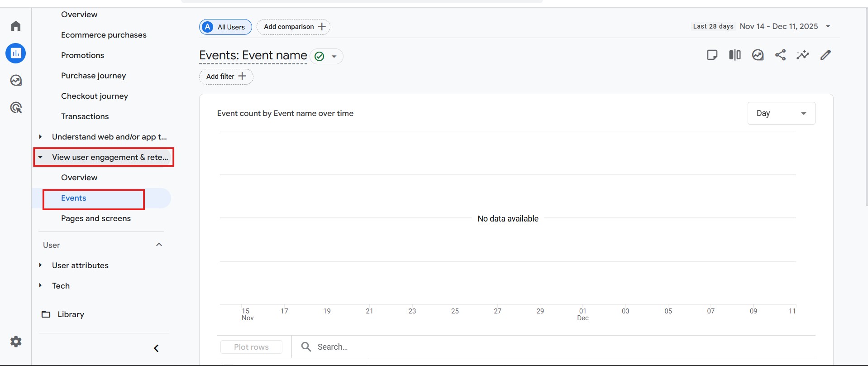Click Add comparison button
The image size is (868, 366).
point(293,27)
